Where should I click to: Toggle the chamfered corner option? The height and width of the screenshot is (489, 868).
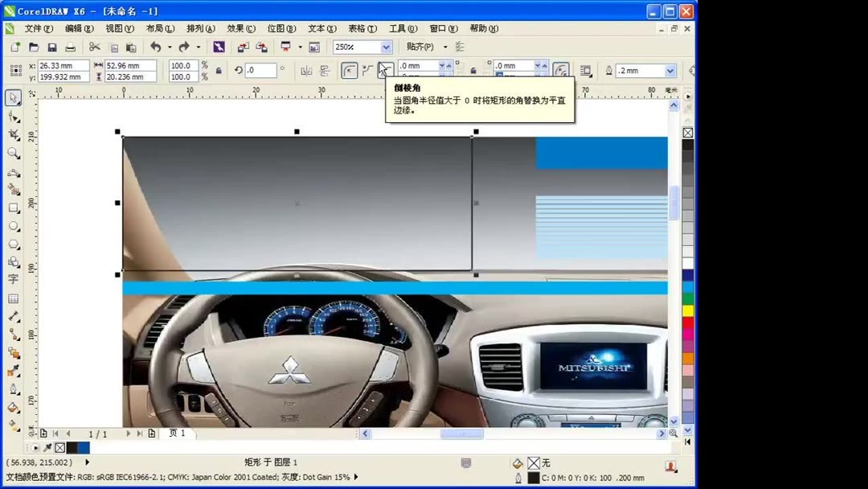pyautogui.click(x=386, y=70)
